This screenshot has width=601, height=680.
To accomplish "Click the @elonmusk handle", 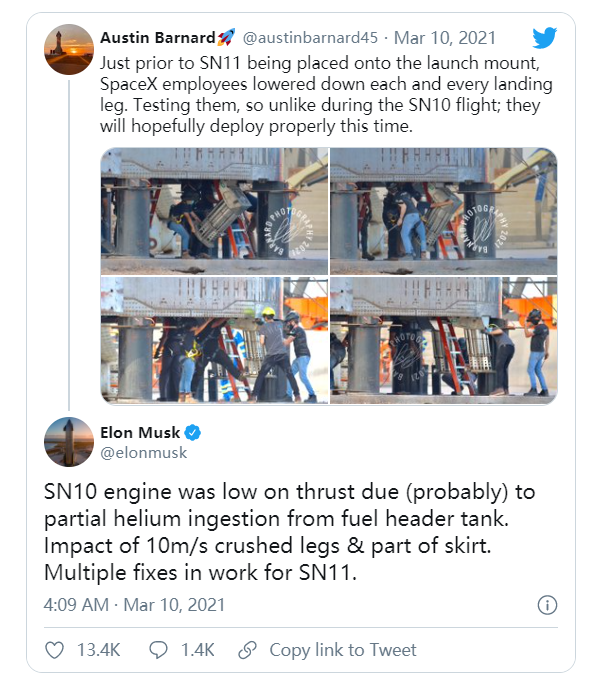I will click(144, 452).
